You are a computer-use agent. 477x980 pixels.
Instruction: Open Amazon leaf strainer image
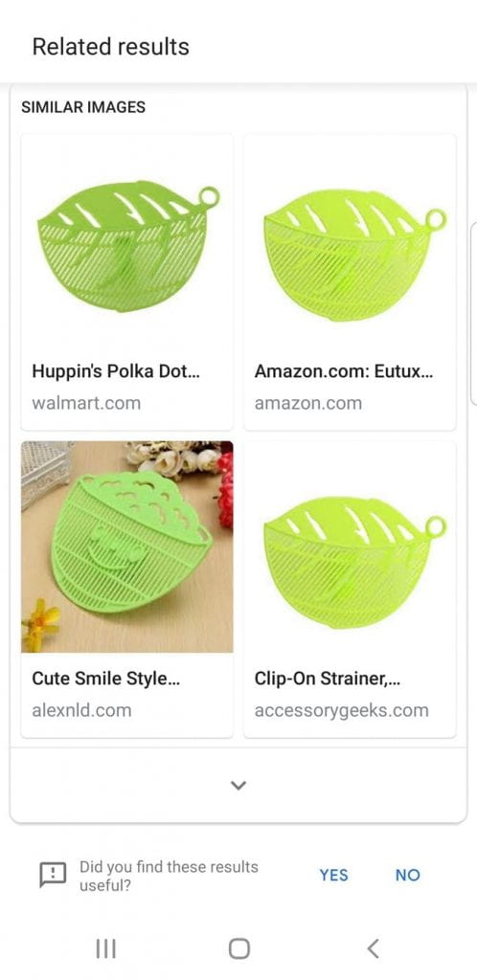click(x=351, y=240)
